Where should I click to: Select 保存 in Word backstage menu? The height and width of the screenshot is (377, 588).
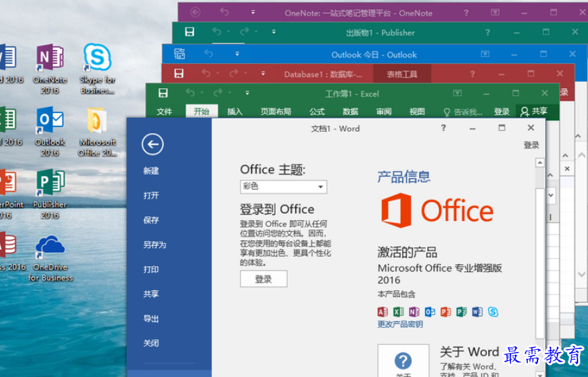[151, 220]
